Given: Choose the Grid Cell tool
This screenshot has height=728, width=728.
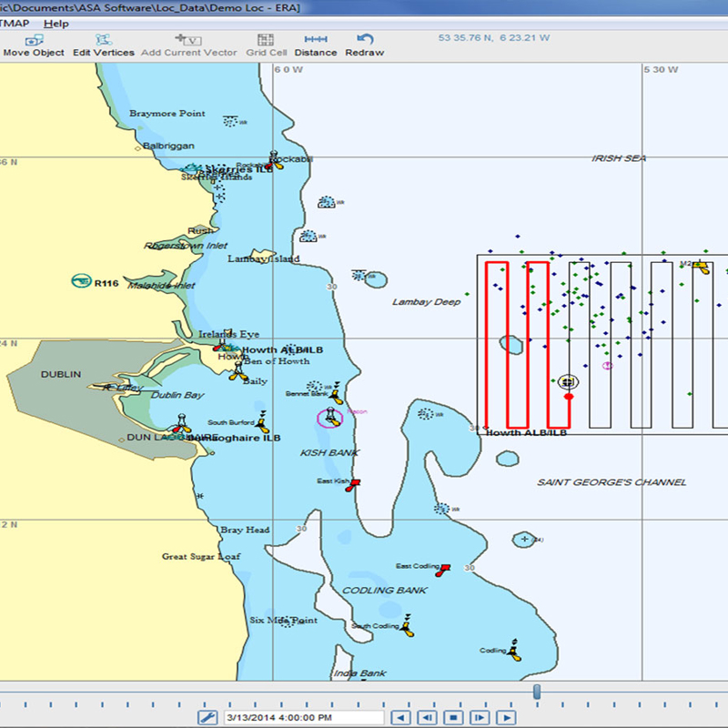Looking at the screenshot, I should pos(267,45).
